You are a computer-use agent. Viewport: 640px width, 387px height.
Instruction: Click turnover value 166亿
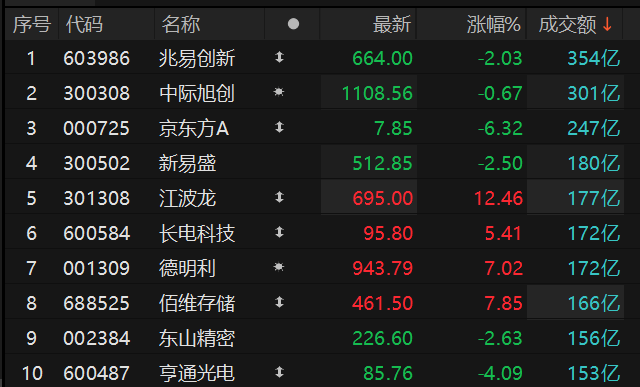click(x=594, y=304)
